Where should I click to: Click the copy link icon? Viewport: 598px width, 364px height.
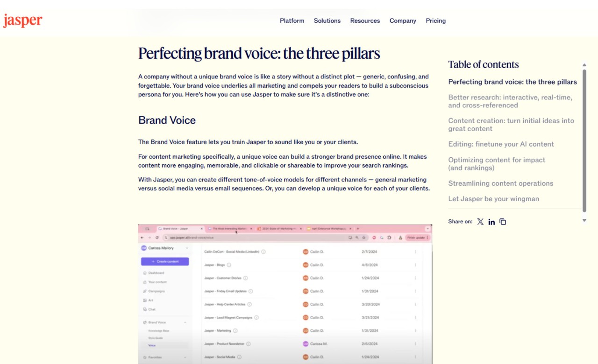503,222
